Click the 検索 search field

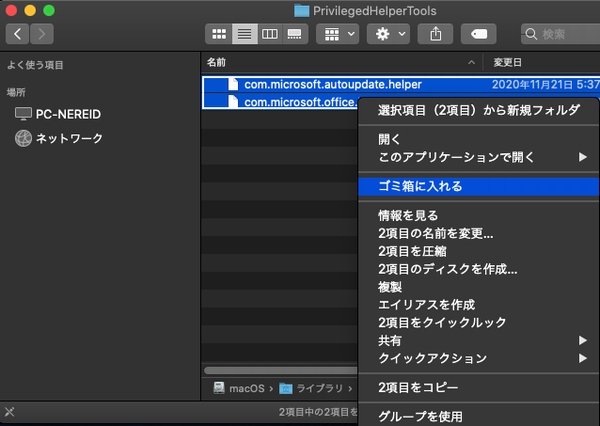point(560,34)
